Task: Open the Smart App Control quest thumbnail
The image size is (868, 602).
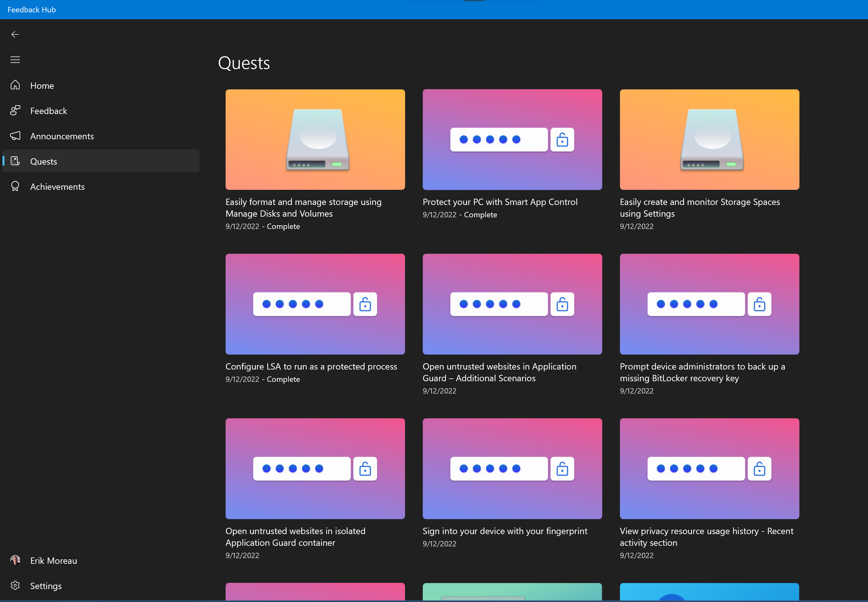Action: (x=512, y=140)
